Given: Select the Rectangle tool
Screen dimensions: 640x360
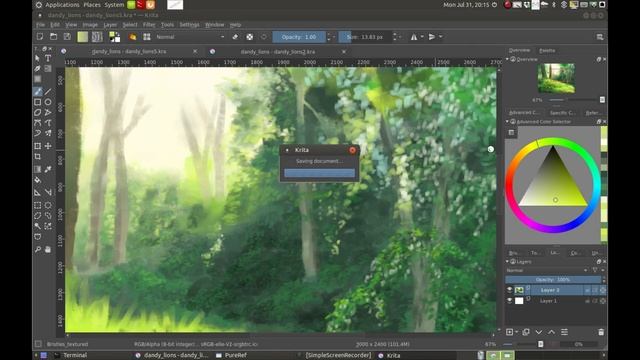Looking at the screenshot, I should pos(38,102).
